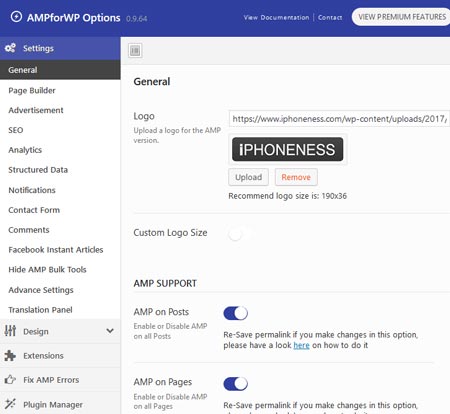450x414 pixels.
Task: Open the Extensions section
Action: tap(60, 356)
